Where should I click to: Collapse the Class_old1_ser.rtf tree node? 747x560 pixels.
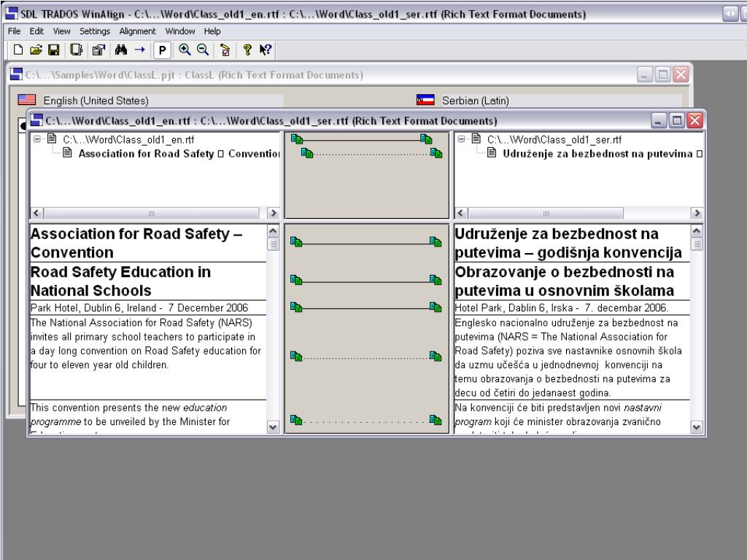(461, 139)
